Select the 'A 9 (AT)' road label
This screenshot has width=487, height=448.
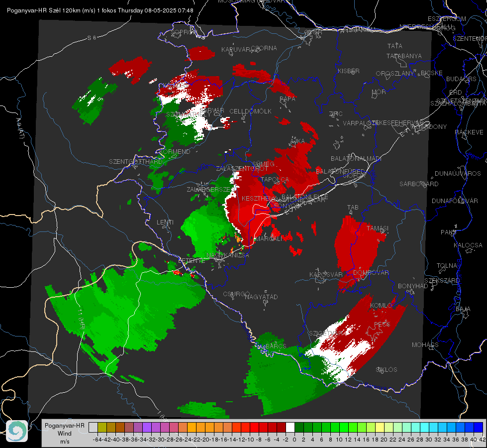click(x=20, y=128)
